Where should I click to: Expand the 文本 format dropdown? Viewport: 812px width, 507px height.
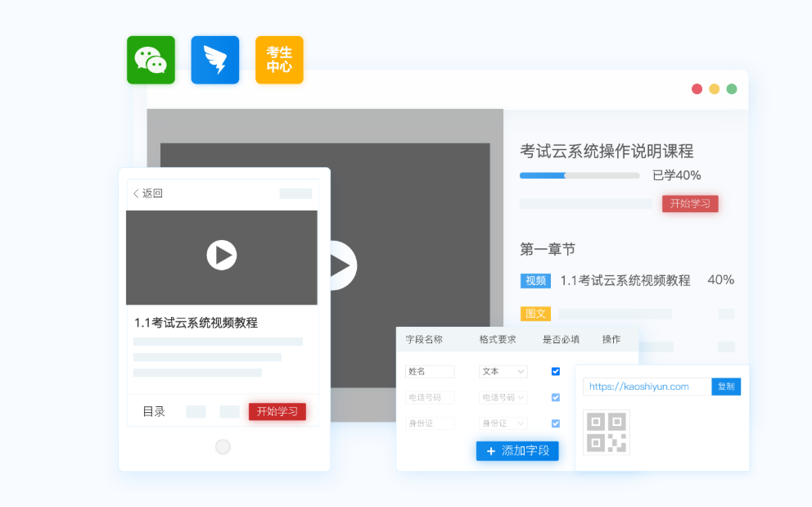tap(503, 371)
